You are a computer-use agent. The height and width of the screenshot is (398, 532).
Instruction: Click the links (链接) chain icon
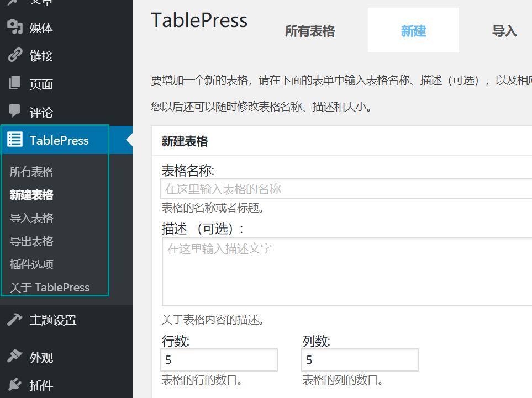point(14,55)
